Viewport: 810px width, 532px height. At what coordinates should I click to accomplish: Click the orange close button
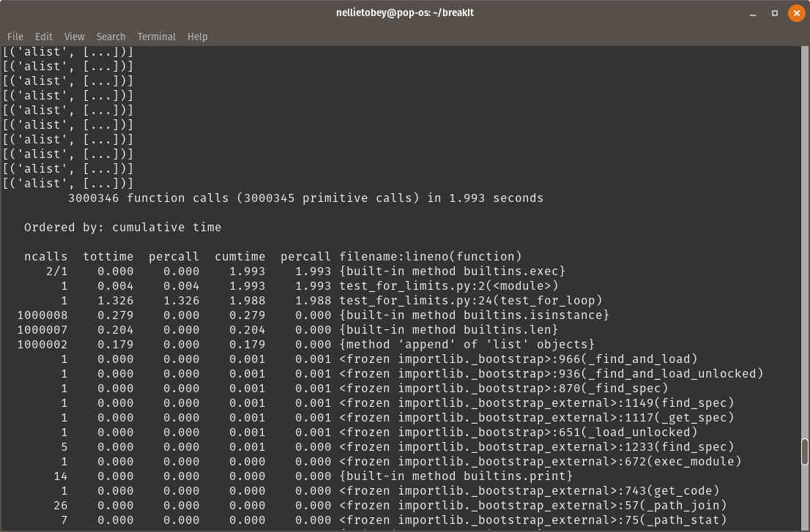(797, 12)
